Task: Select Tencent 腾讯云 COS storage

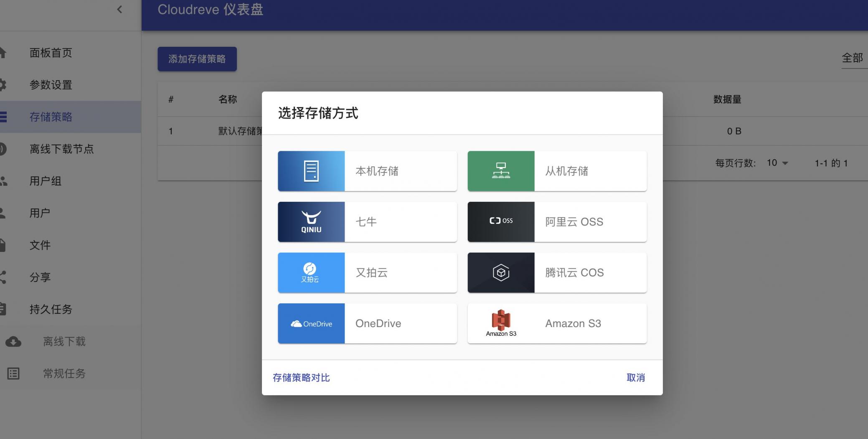Action: 556,272
